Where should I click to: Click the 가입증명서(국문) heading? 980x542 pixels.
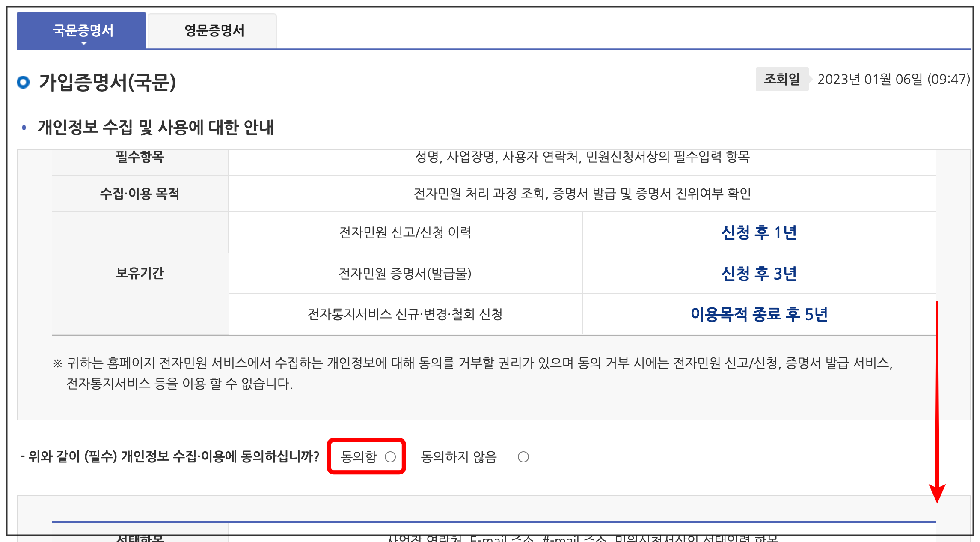coord(107,82)
